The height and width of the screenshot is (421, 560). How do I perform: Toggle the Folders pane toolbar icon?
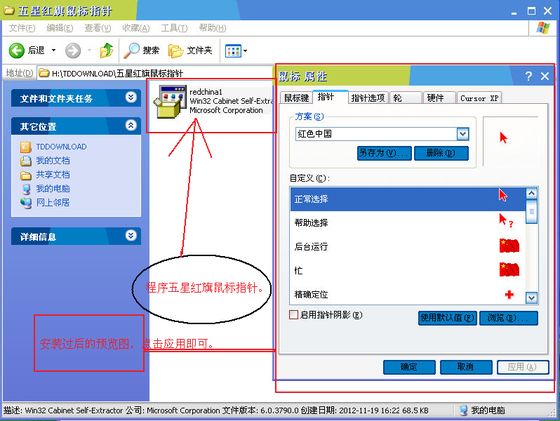point(176,51)
